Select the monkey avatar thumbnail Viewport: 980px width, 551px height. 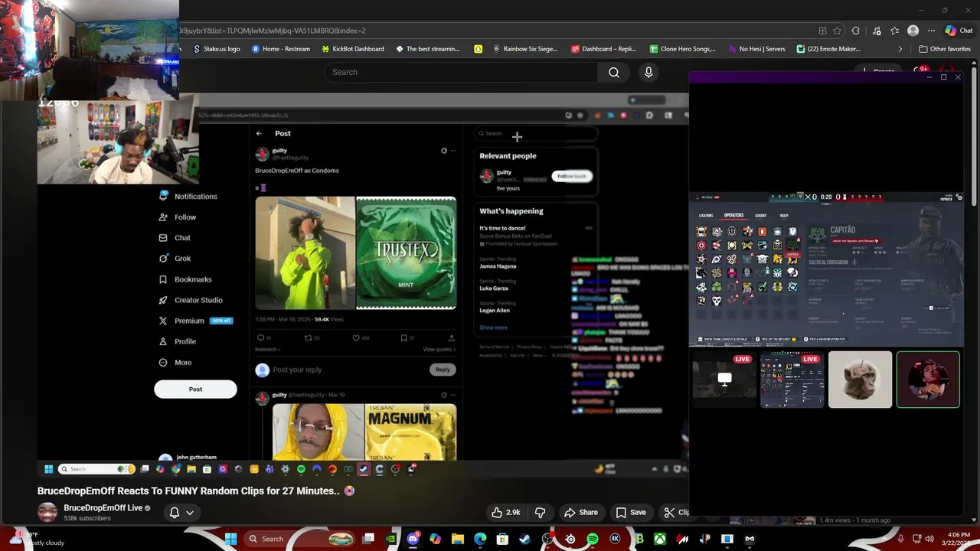(x=860, y=380)
